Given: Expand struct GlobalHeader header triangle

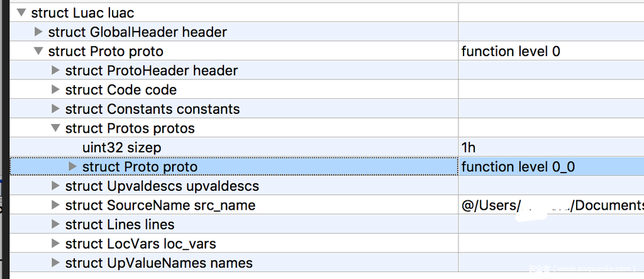Looking at the screenshot, I should click(39, 31).
